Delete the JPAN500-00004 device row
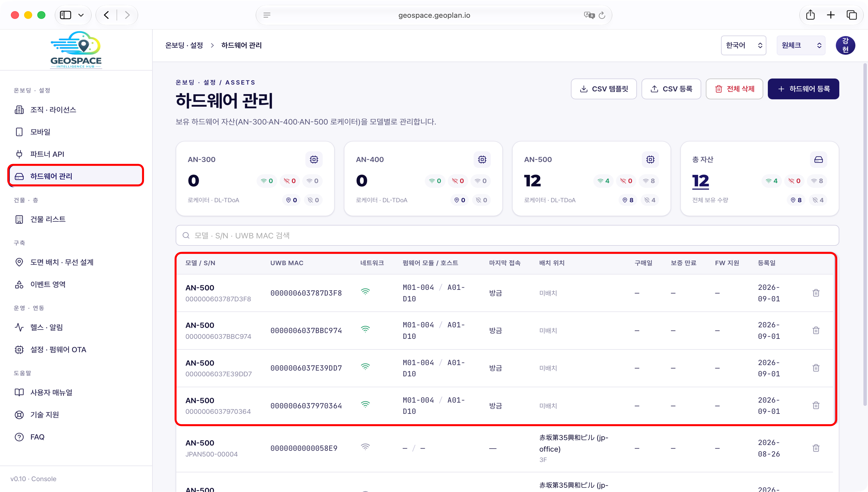This screenshot has height=492, width=868. pos(816,448)
